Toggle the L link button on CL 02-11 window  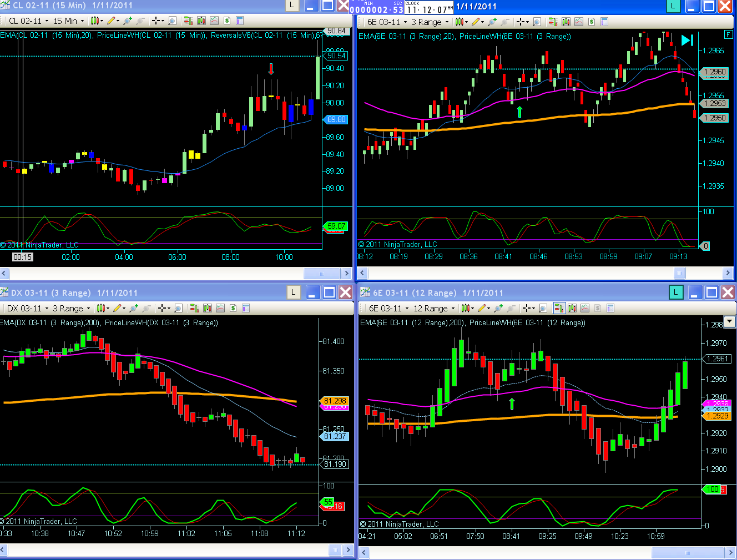tap(291, 6)
